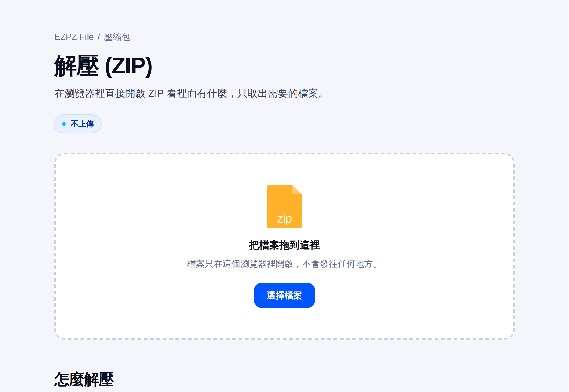The width and height of the screenshot is (569, 392).
Task: Click the 把檔案拖到這裡 drop zone heading
Action: [284, 245]
